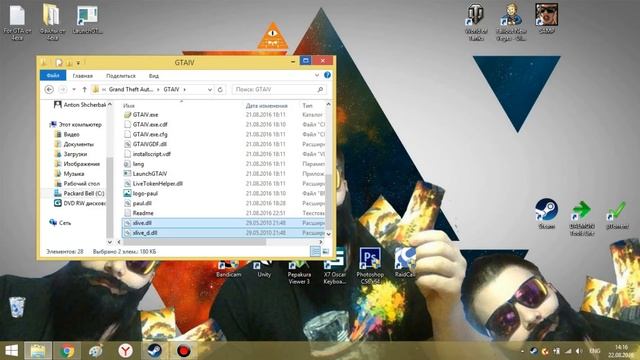
Task: Open Bandicam recorder from taskbar
Action: (184, 351)
